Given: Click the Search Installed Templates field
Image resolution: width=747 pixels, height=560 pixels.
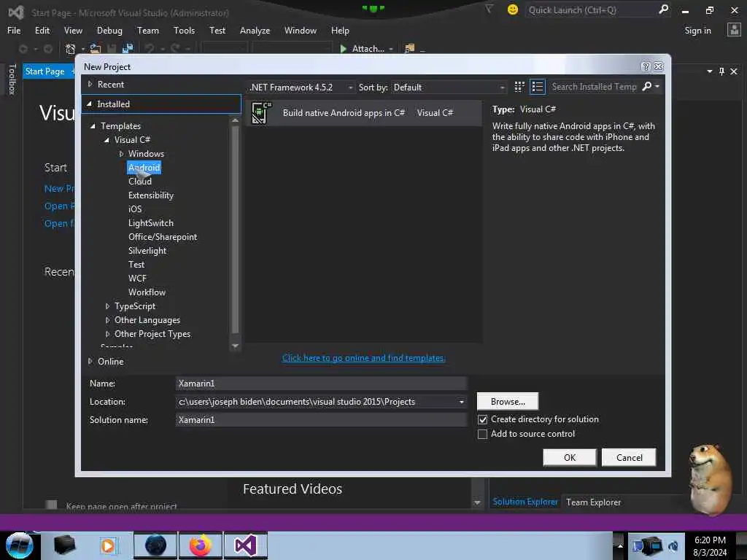Looking at the screenshot, I should point(594,87).
